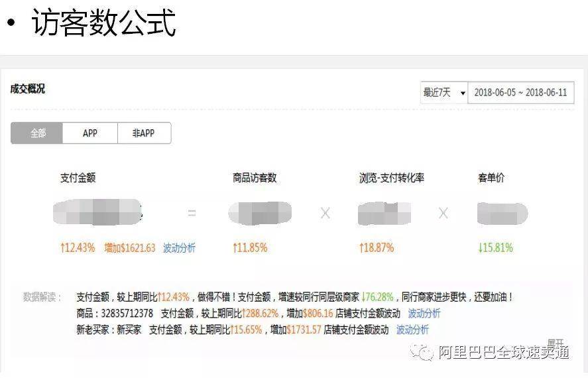Click the ↓76.28% value in 数据解读
This screenshot has height=378, width=588.
[378, 297]
